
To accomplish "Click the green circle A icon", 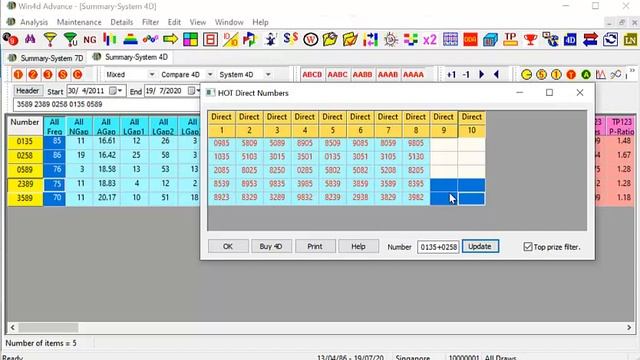I will pyautogui.click(x=586, y=75).
